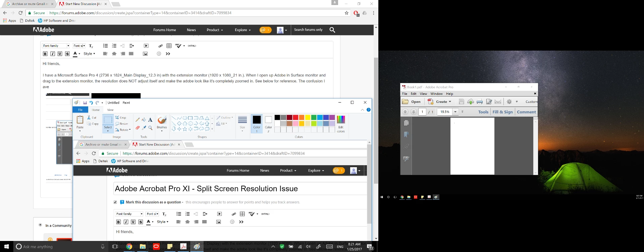
Task: Click bulleted list icon in upper forum editor
Action: (105, 46)
